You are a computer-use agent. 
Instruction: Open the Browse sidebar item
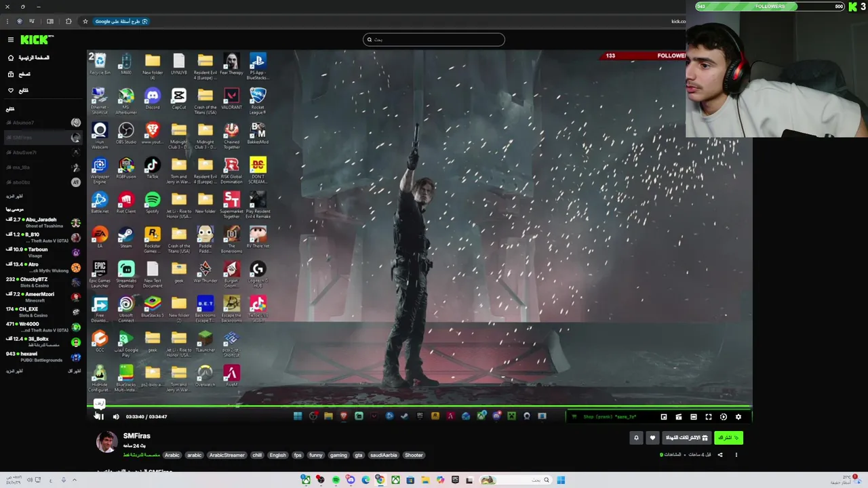click(x=19, y=74)
